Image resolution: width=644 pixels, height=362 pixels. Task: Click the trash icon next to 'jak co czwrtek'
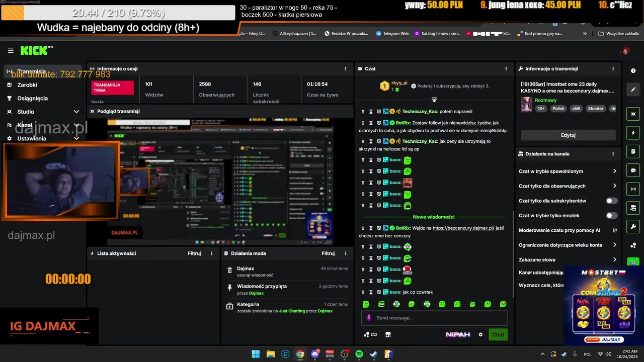363,292
